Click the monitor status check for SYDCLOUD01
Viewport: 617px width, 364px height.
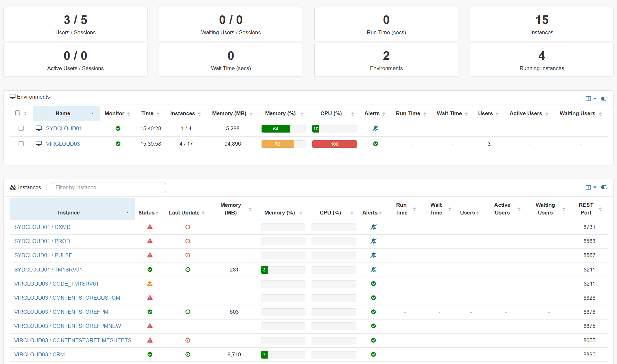[x=118, y=128]
